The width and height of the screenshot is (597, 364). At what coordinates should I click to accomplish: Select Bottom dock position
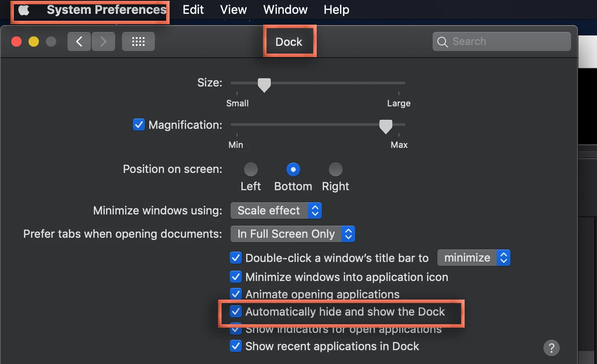293,169
